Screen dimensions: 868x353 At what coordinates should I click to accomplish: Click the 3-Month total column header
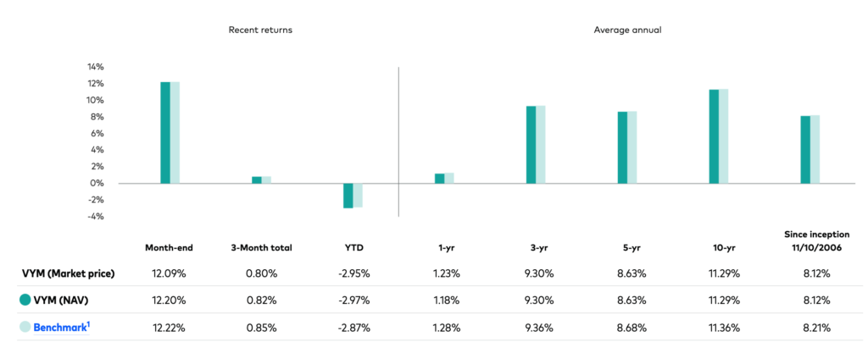pos(261,248)
